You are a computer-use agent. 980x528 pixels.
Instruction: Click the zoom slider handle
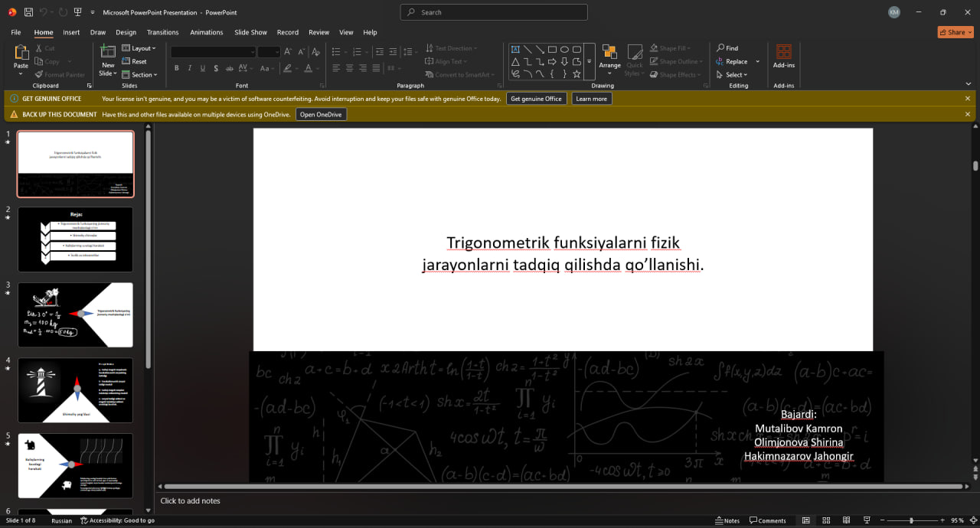click(x=910, y=520)
